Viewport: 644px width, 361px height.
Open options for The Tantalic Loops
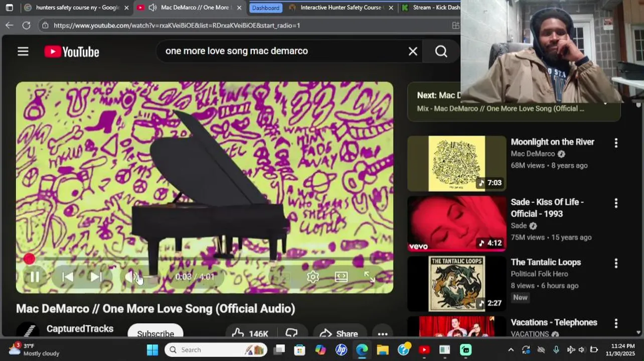pyautogui.click(x=616, y=263)
